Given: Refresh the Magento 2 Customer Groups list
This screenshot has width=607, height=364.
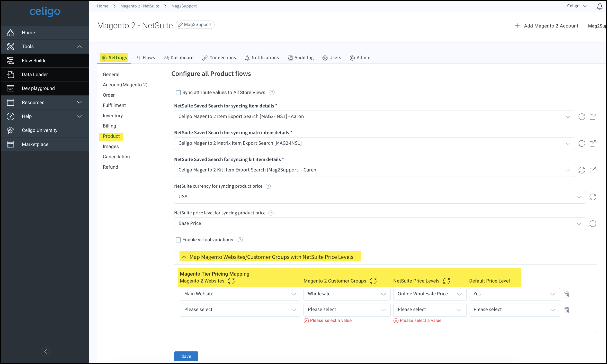Looking at the screenshot, I should coord(373,281).
